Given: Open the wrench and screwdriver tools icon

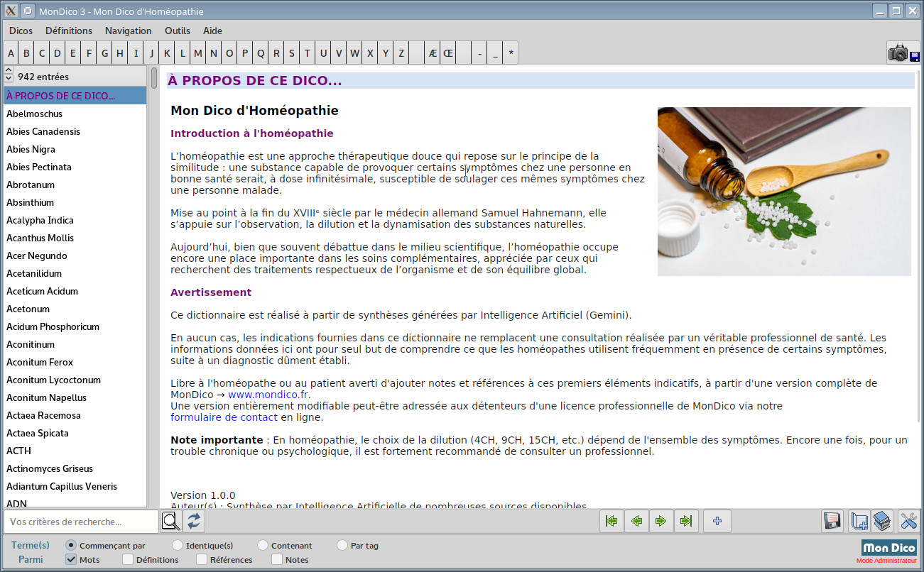Looking at the screenshot, I should (x=908, y=522).
